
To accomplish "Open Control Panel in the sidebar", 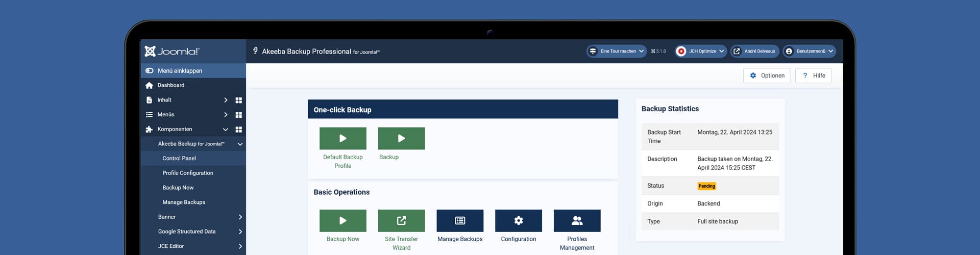I will point(193,158).
